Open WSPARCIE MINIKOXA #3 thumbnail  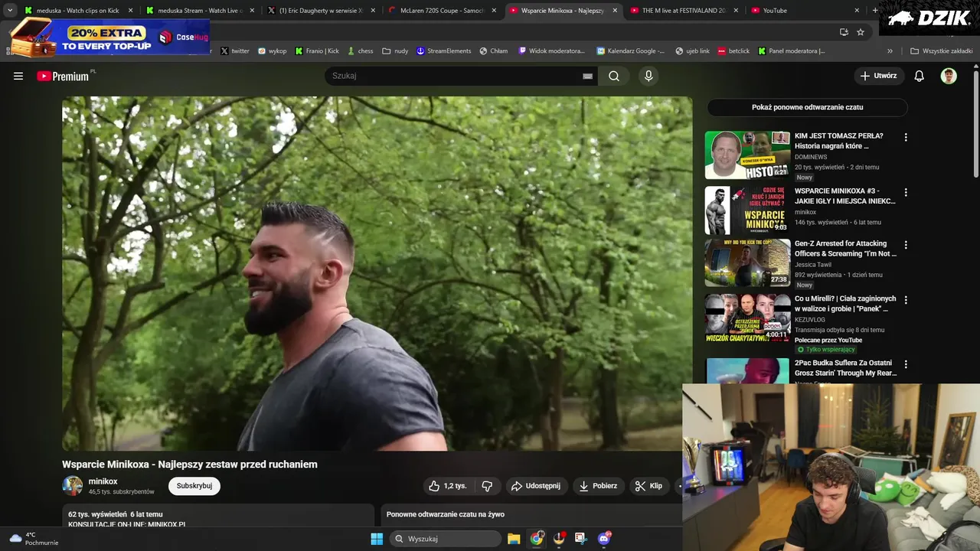pyautogui.click(x=747, y=210)
